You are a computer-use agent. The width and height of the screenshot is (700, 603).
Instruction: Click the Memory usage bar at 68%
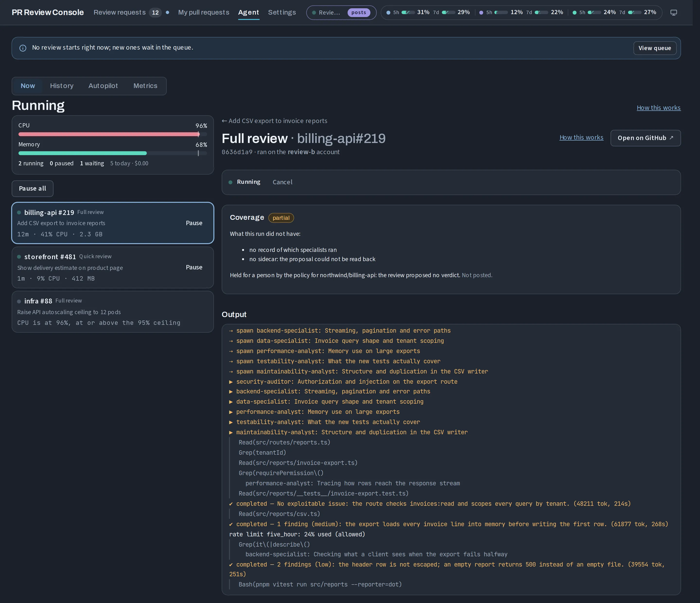[x=113, y=153]
